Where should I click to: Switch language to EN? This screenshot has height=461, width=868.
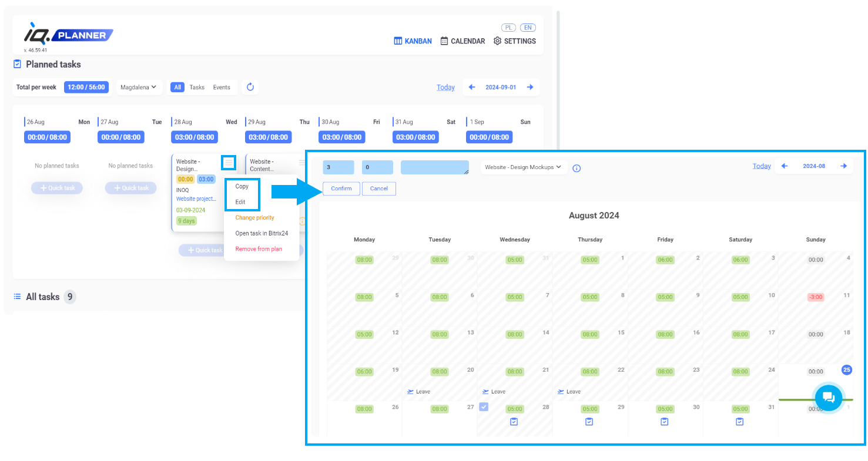click(x=528, y=28)
